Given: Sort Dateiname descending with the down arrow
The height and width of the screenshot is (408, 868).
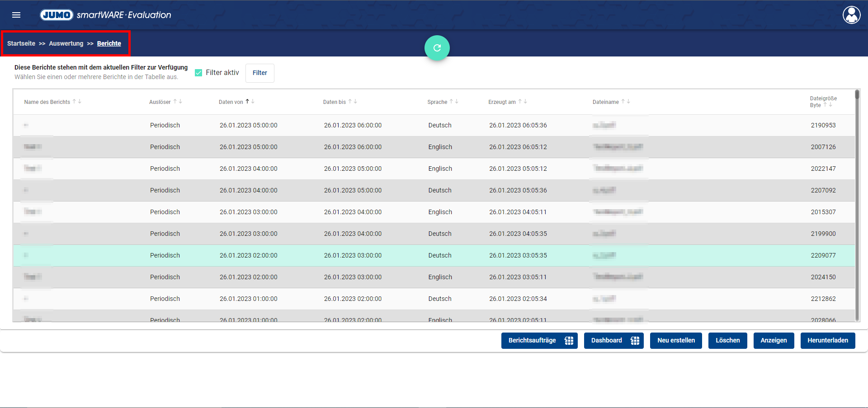Looking at the screenshot, I should tap(628, 102).
